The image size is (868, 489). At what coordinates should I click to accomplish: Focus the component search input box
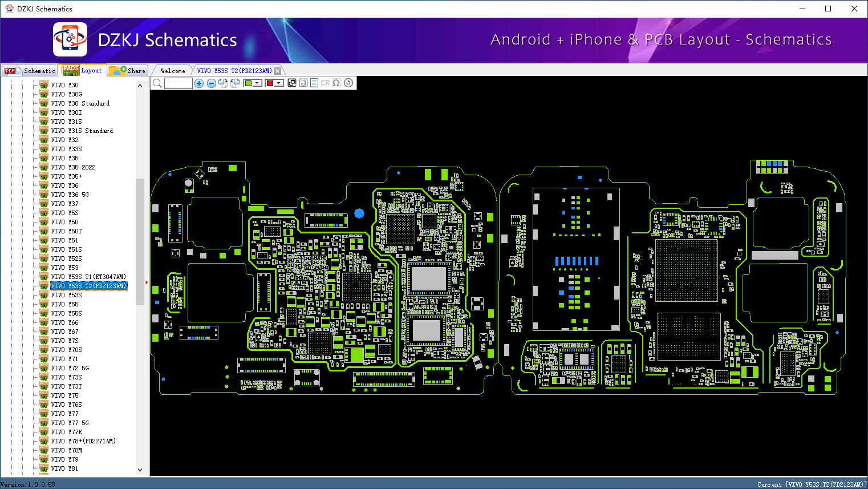click(x=179, y=83)
